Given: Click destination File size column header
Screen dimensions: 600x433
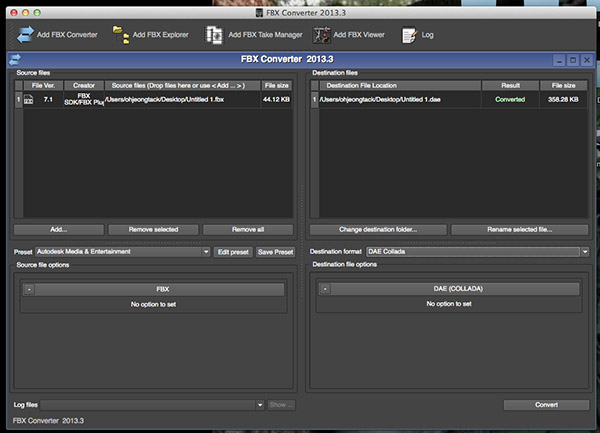Looking at the screenshot, I should tap(564, 85).
